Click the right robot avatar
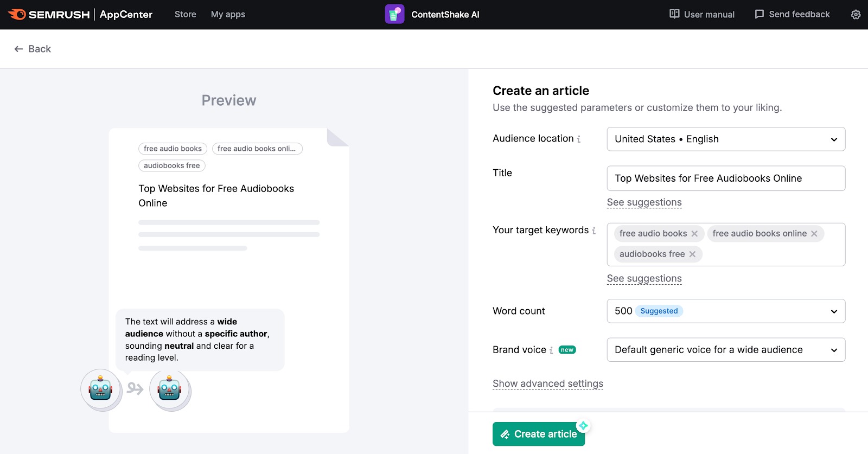This screenshot has width=868, height=454. pyautogui.click(x=170, y=389)
